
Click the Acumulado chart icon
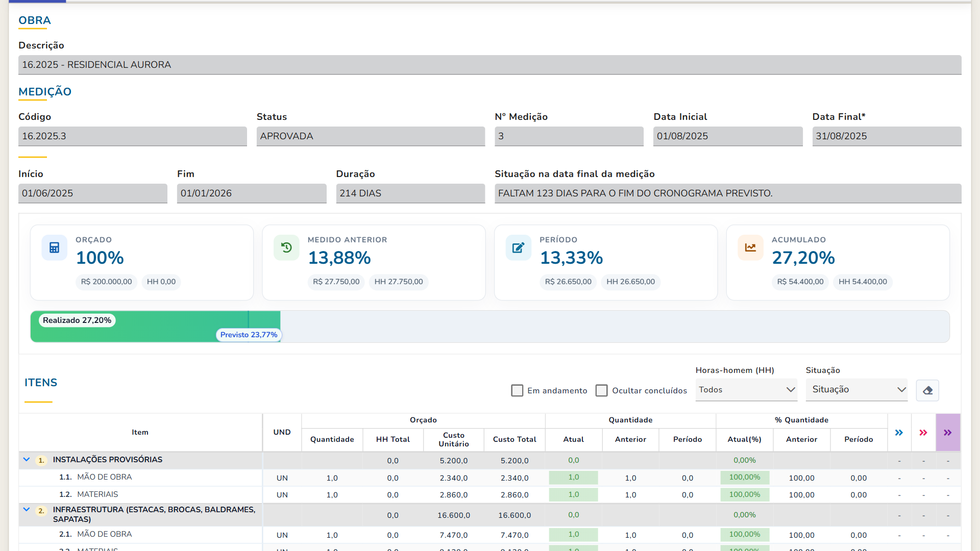click(750, 248)
